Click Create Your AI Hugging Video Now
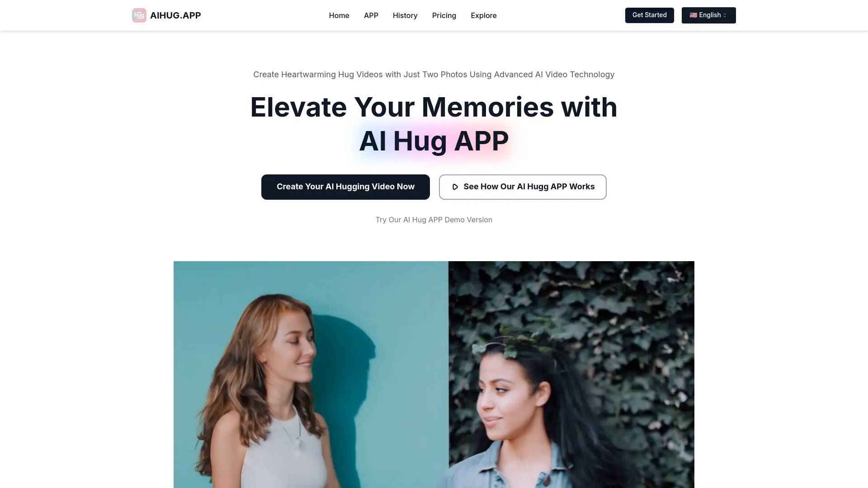The height and width of the screenshot is (488, 868). point(345,187)
